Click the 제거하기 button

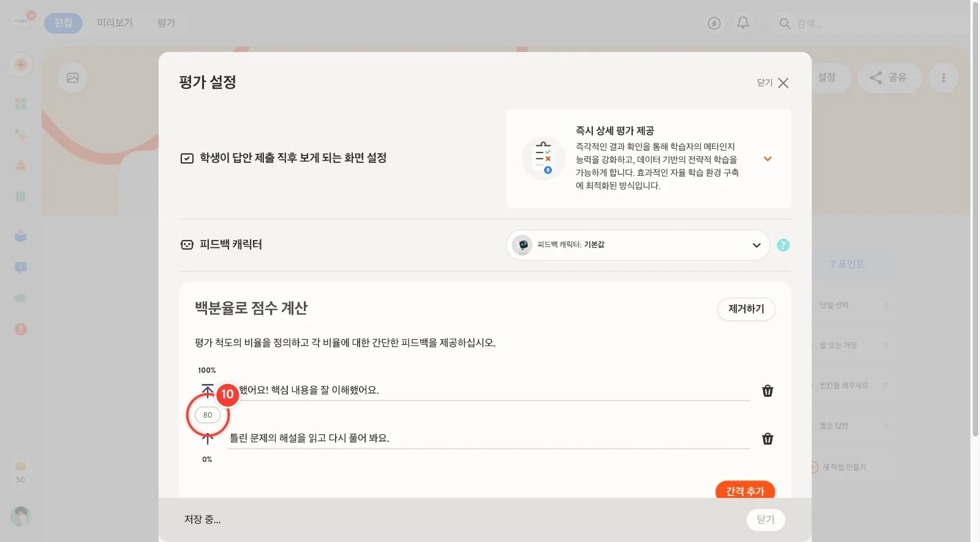[x=746, y=309]
